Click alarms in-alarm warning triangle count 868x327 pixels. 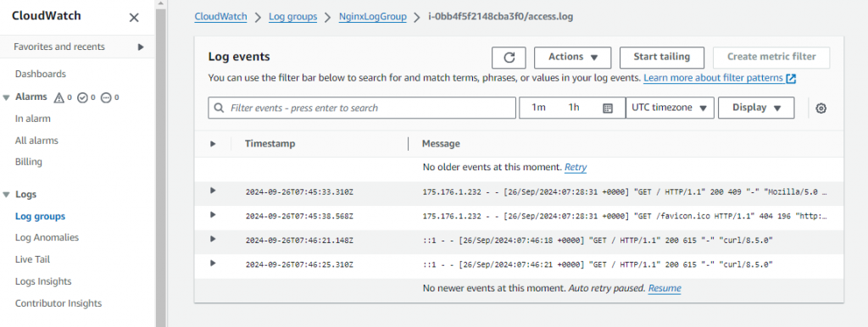pyautogui.click(x=63, y=98)
